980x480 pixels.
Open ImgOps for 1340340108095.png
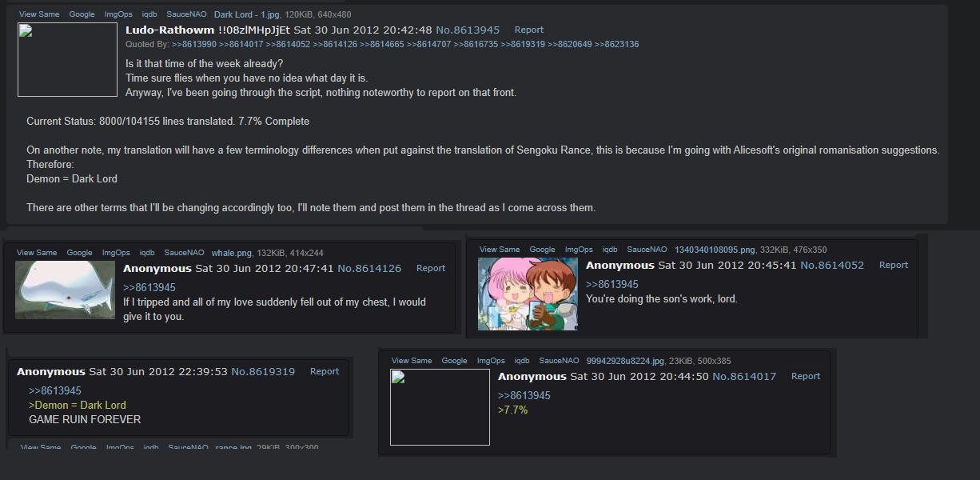click(579, 250)
